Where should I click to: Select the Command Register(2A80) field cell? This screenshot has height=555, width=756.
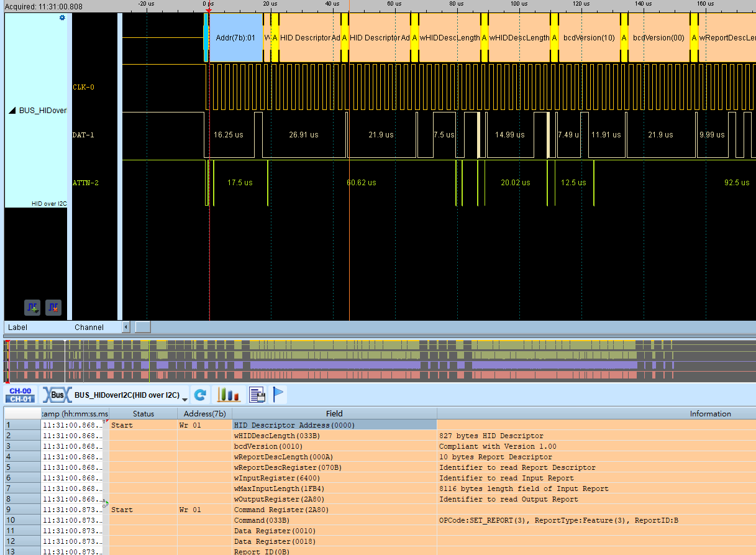point(334,510)
